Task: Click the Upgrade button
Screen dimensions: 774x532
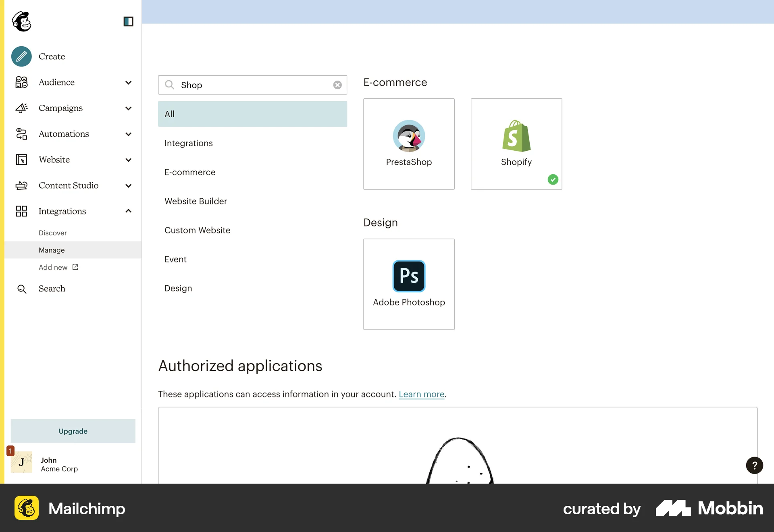Action: click(73, 431)
